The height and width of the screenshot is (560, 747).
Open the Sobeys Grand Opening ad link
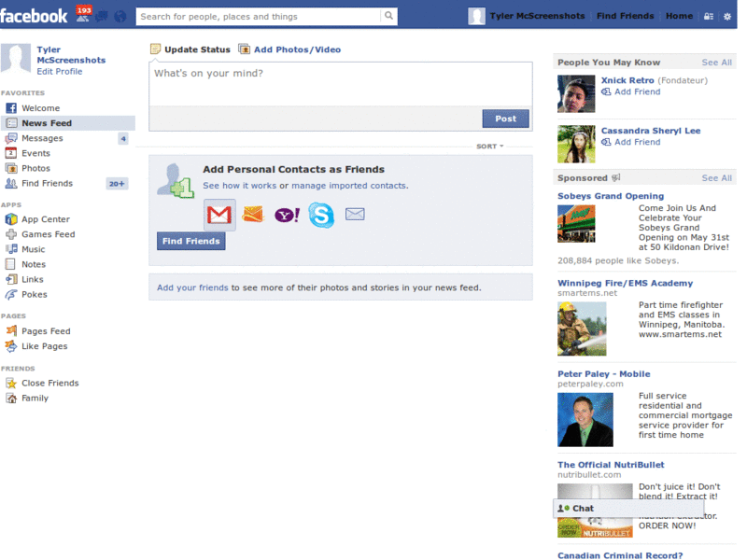pos(611,196)
